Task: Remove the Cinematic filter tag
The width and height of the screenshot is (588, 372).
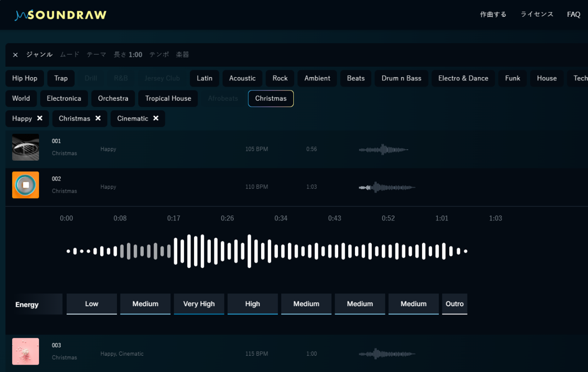Action: pos(156,118)
